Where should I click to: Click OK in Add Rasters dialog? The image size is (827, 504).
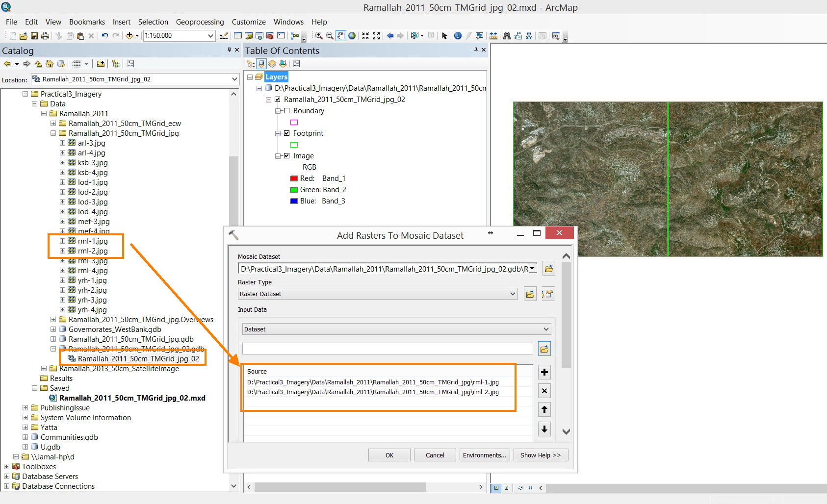pyautogui.click(x=389, y=455)
